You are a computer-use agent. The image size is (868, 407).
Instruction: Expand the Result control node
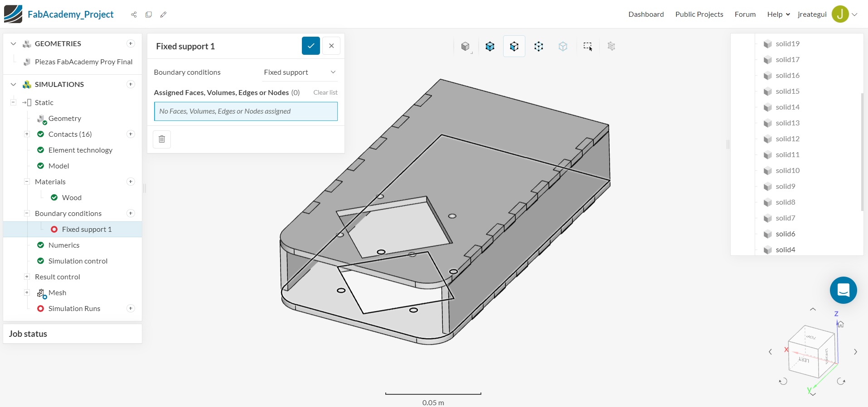27,277
